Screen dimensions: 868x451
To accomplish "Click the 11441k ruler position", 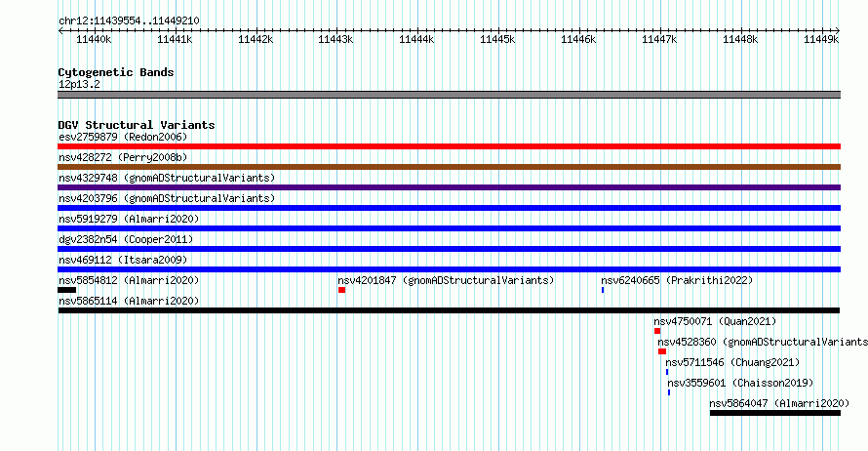I will tap(175, 39).
